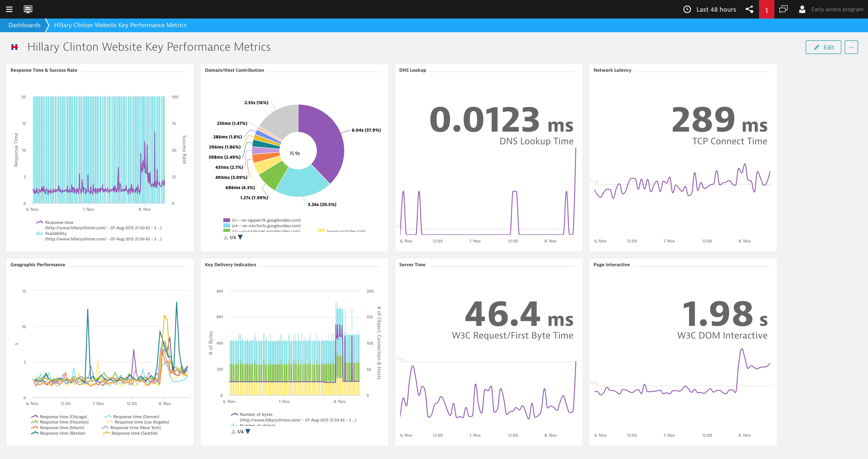
Task: Select the Domain/Host Contribution tile title
Action: coord(234,70)
